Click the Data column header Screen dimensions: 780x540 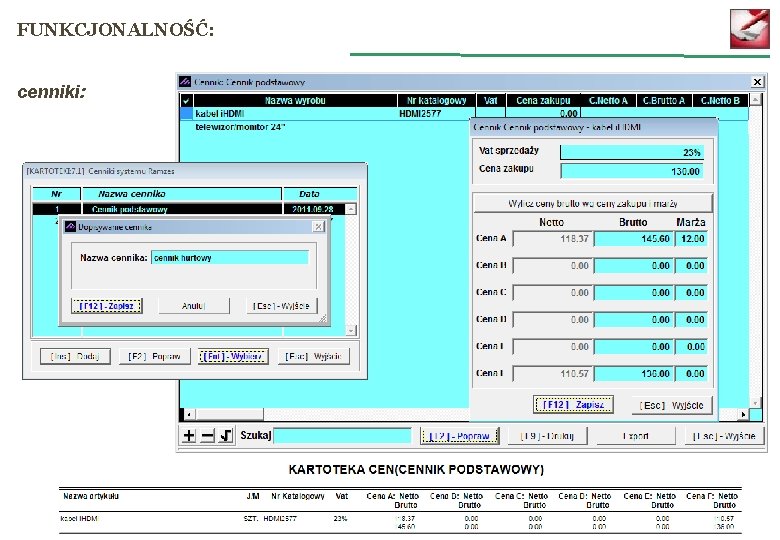(319, 194)
